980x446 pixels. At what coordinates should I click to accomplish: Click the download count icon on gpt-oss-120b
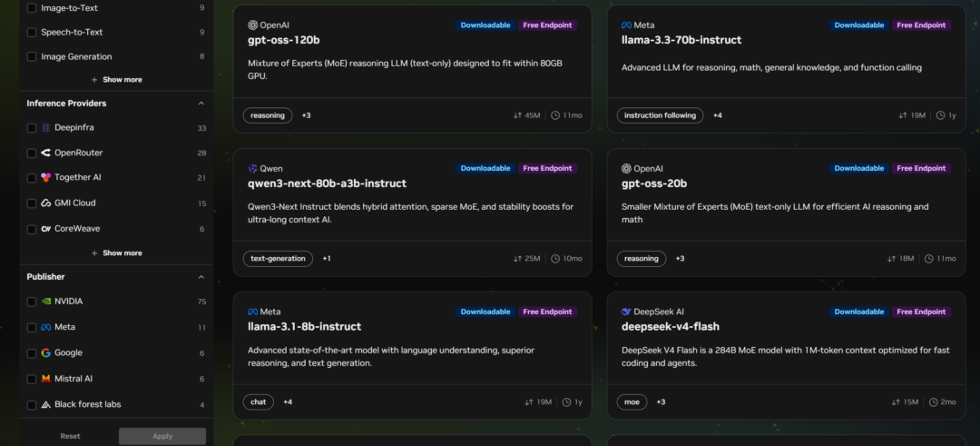click(517, 115)
